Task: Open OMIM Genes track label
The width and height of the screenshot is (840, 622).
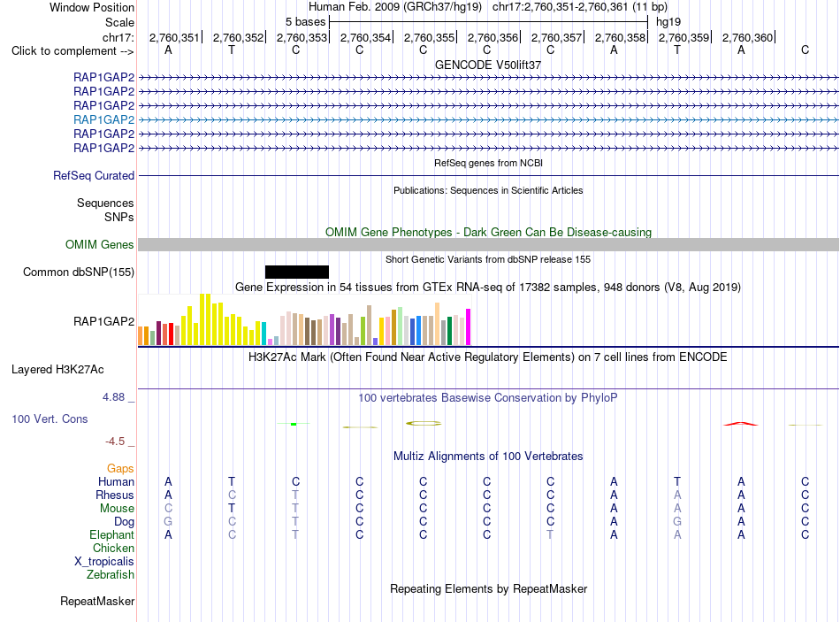Action: click(x=100, y=244)
